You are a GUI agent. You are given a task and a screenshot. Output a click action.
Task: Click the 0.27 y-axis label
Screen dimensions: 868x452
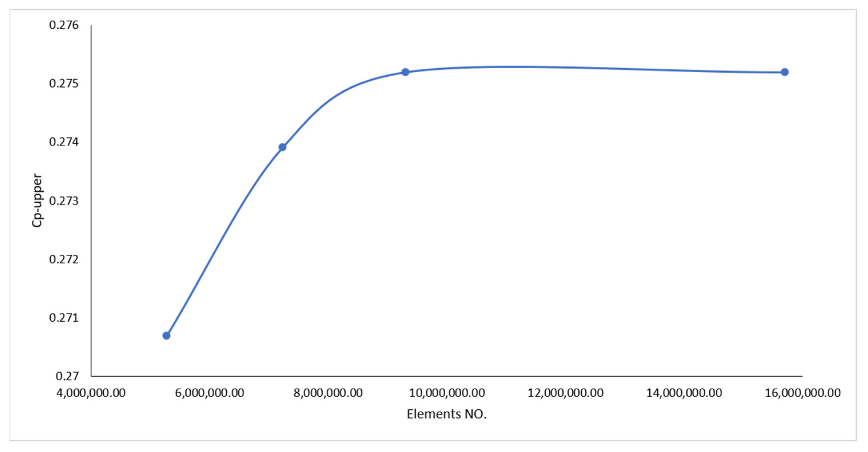coord(67,376)
